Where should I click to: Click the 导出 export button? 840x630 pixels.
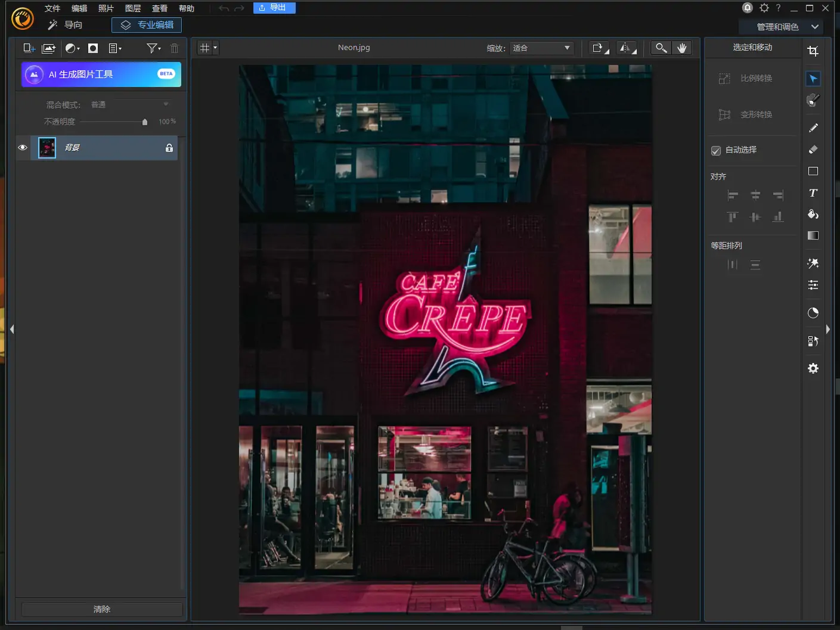274,8
